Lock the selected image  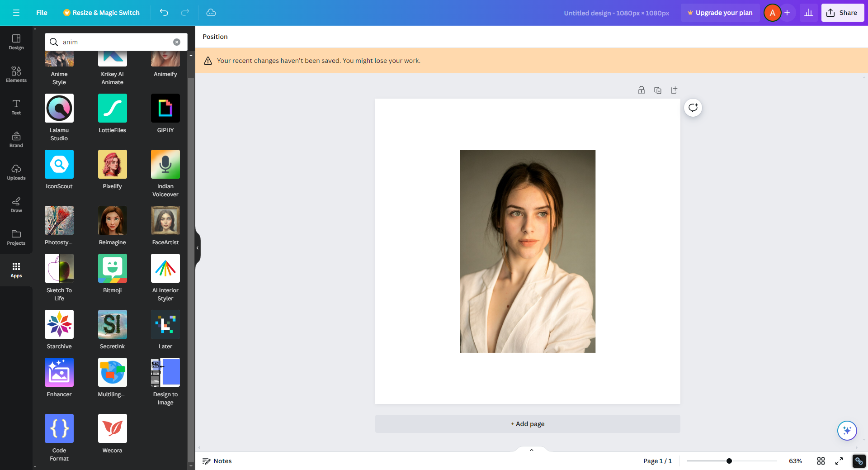(x=641, y=90)
